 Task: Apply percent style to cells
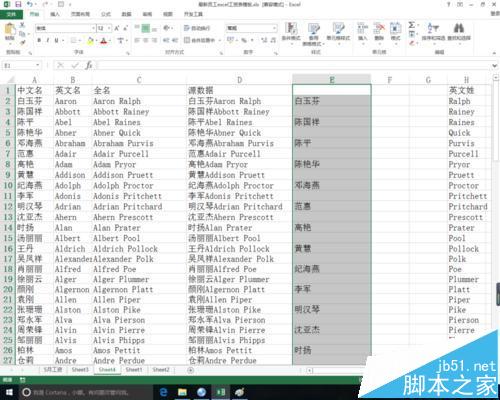pyautogui.click(x=244, y=40)
